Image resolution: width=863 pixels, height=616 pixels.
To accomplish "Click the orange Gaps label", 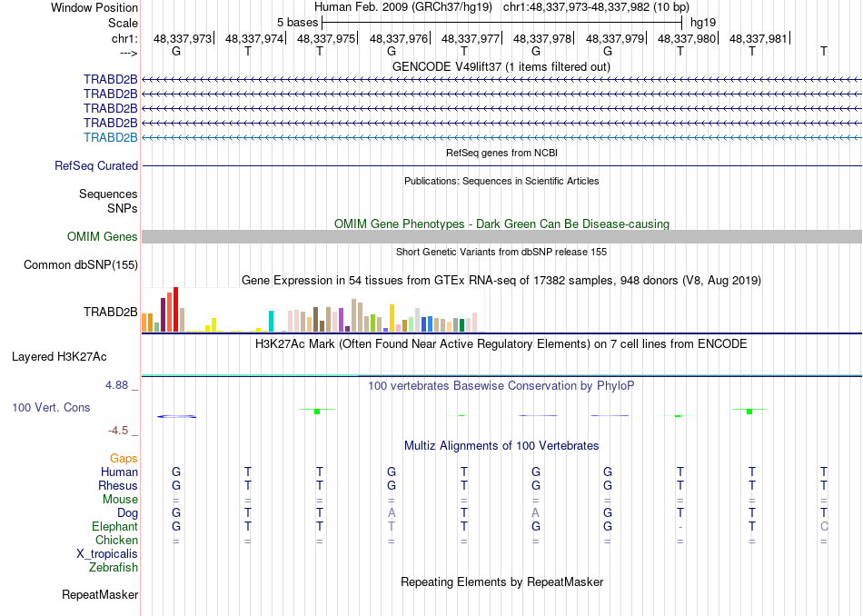I will pos(124,458).
